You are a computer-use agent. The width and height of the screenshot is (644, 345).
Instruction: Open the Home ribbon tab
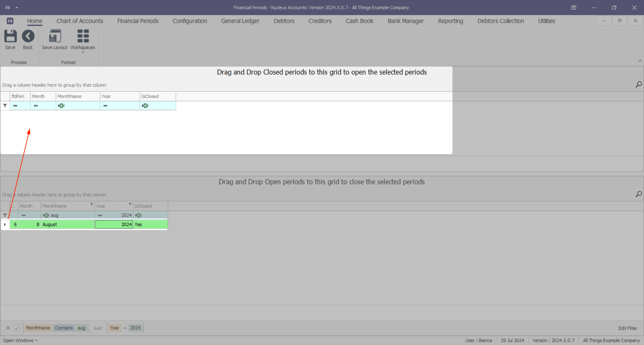click(x=35, y=21)
